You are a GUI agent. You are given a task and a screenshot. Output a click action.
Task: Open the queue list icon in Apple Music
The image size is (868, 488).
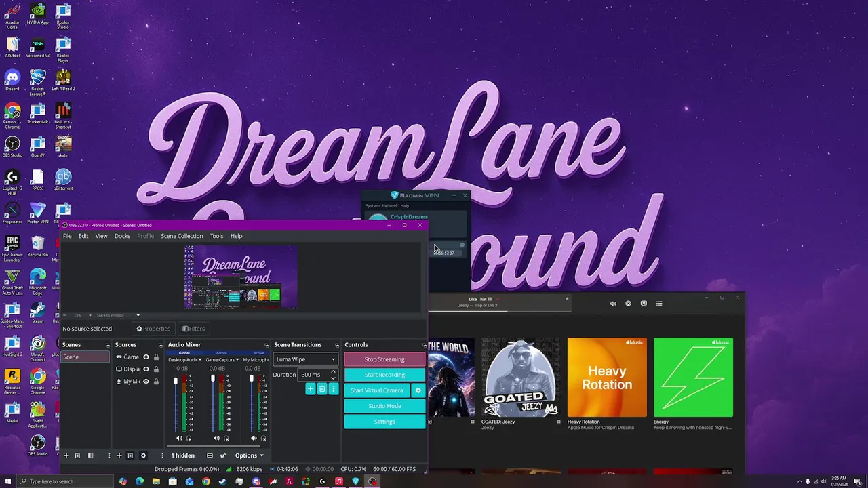659,304
